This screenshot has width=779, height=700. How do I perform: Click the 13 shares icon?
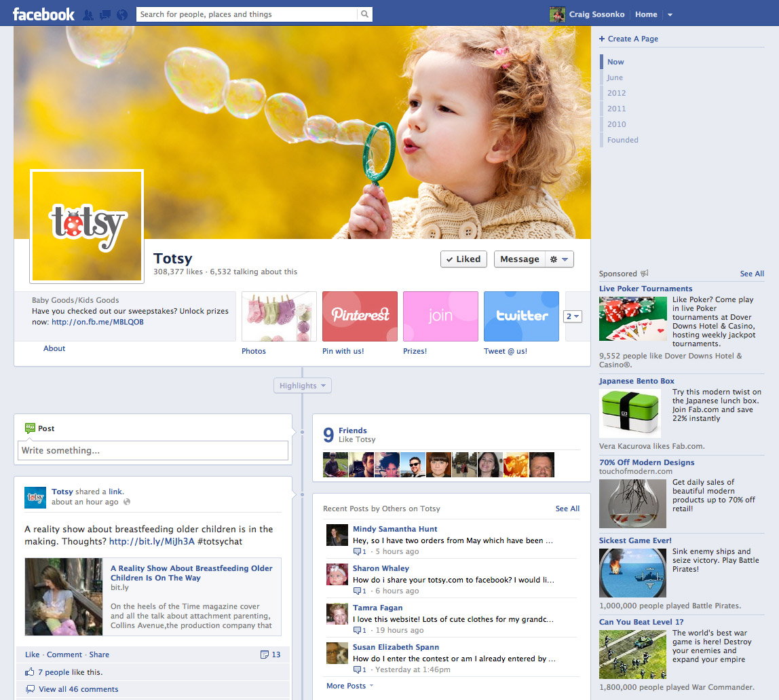(x=265, y=655)
